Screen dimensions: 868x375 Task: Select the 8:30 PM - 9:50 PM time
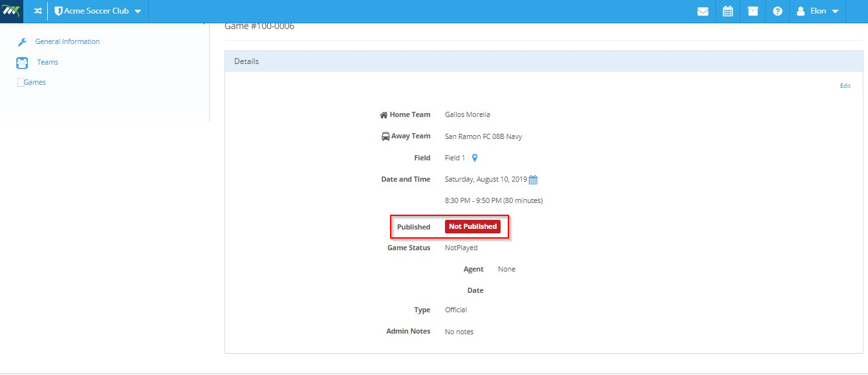coord(494,200)
